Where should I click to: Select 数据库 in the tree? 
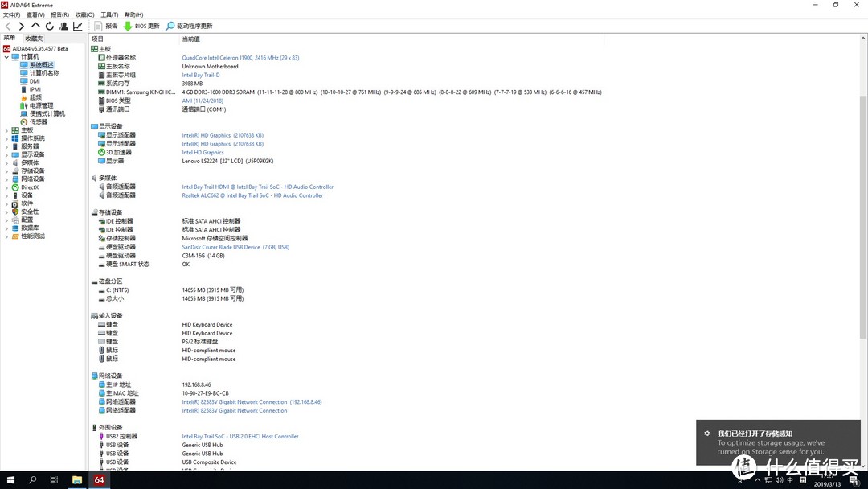(x=30, y=228)
